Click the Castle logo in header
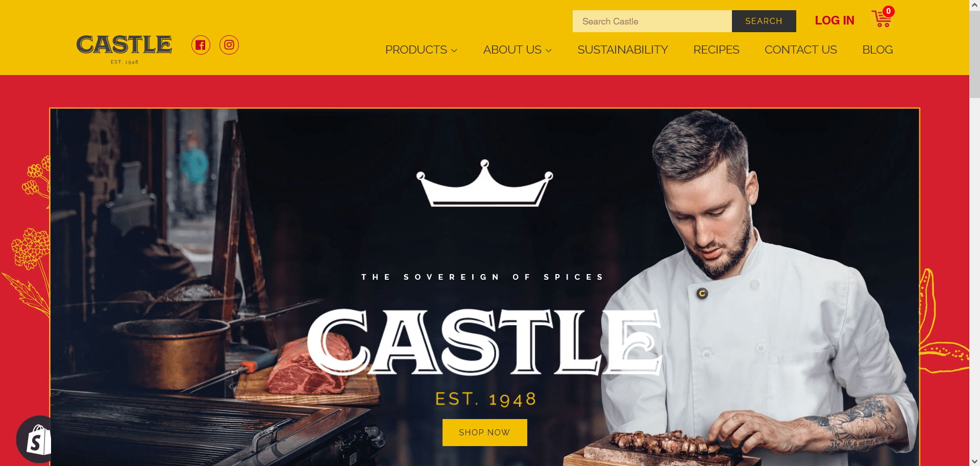980x466 pixels. coord(124,49)
